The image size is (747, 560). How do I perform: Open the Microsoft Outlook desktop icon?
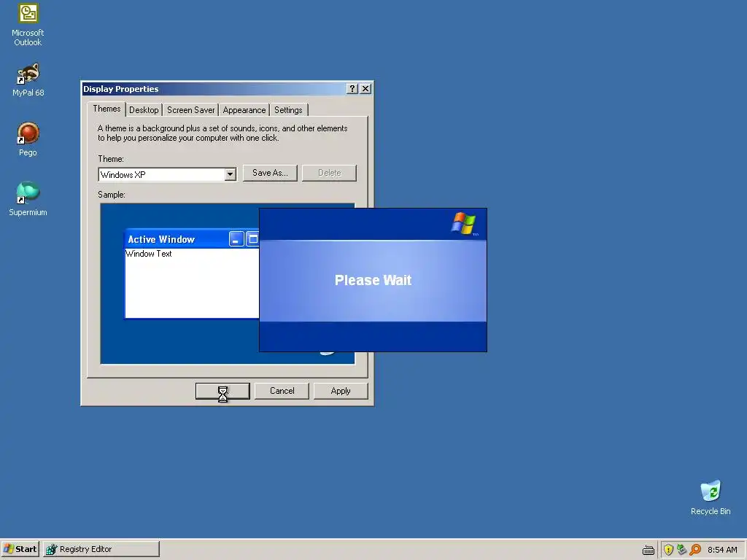coord(28,25)
